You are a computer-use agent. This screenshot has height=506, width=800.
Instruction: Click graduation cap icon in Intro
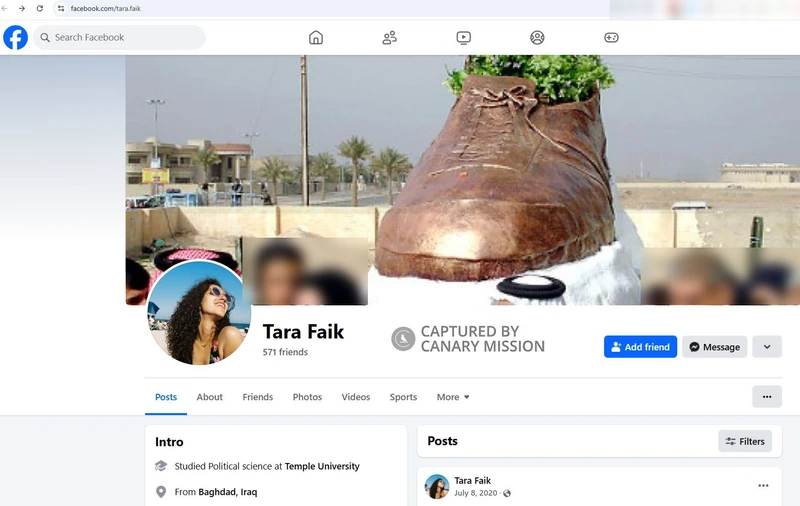click(x=161, y=466)
